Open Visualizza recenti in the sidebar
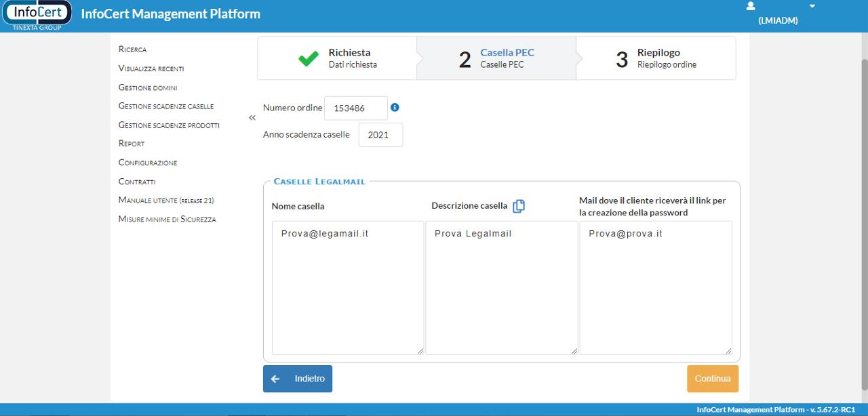868x416 pixels. [151, 68]
